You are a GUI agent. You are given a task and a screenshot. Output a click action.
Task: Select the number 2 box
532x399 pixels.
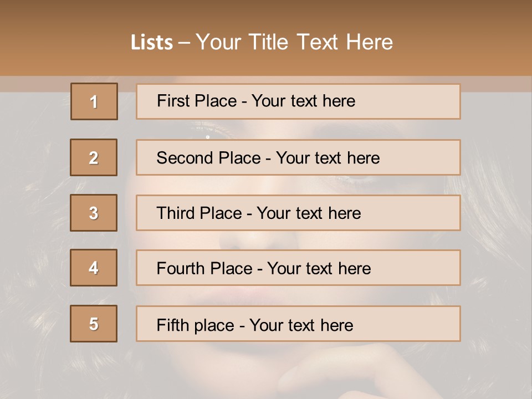point(94,157)
